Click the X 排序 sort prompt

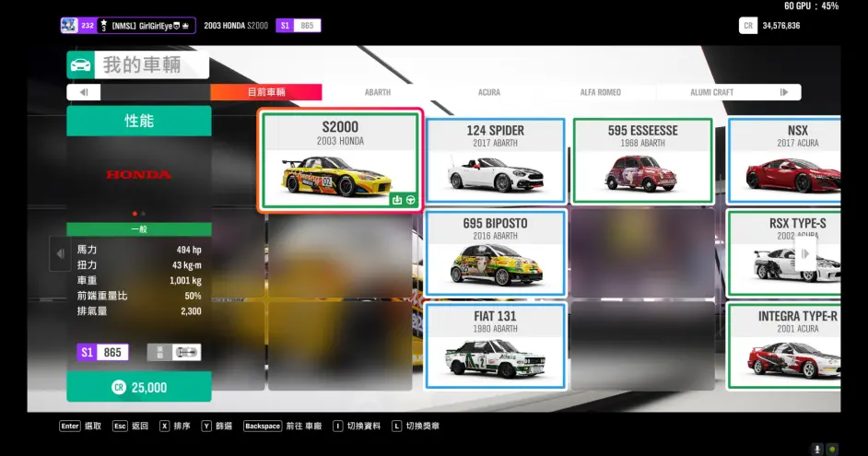pyautogui.click(x=175, y=426)
